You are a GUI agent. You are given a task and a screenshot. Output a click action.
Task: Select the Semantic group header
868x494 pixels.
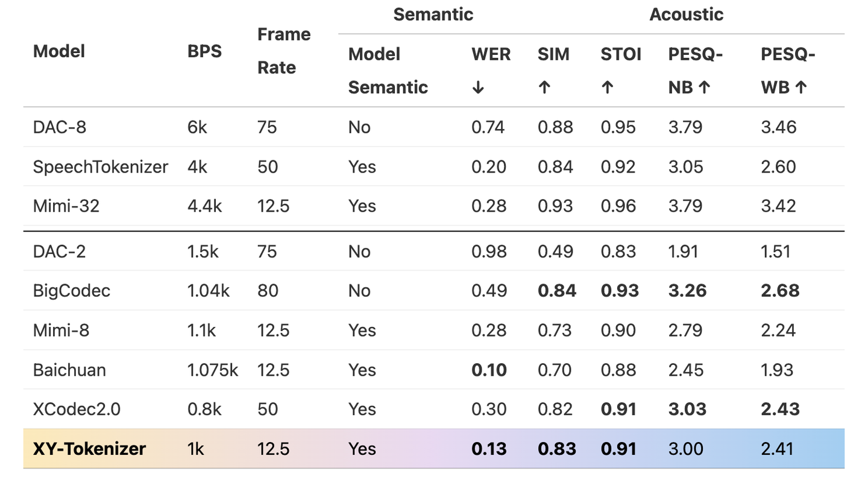click(x=433, y=14)
